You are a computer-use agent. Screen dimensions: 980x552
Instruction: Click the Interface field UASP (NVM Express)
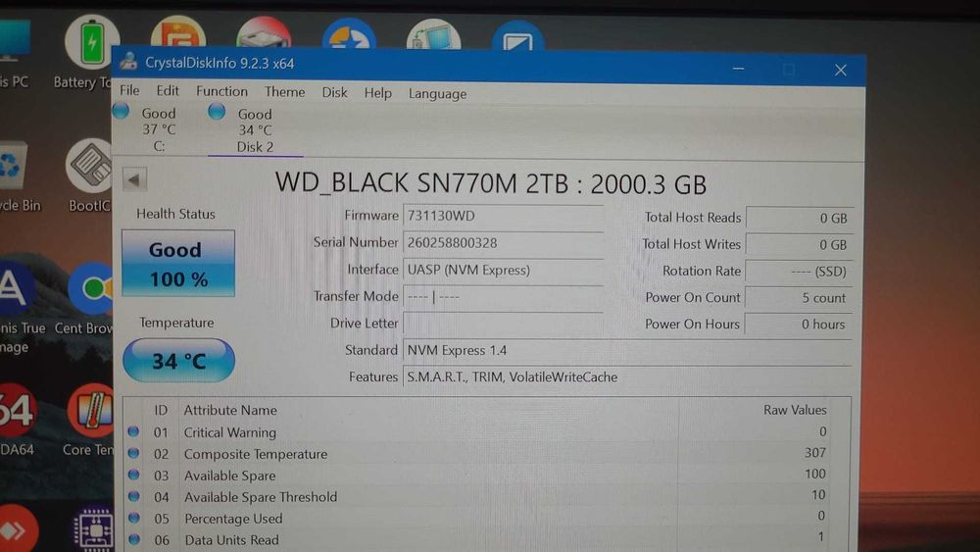point(503,270)
